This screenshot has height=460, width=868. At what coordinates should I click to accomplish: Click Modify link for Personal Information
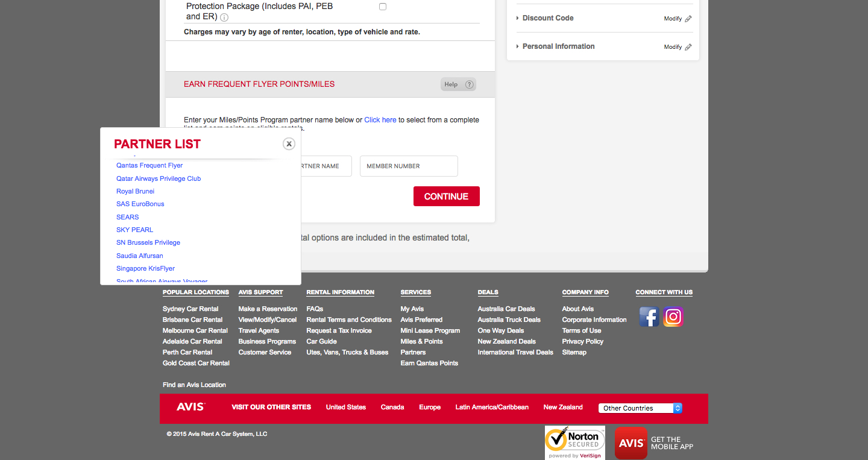point(673,47)
